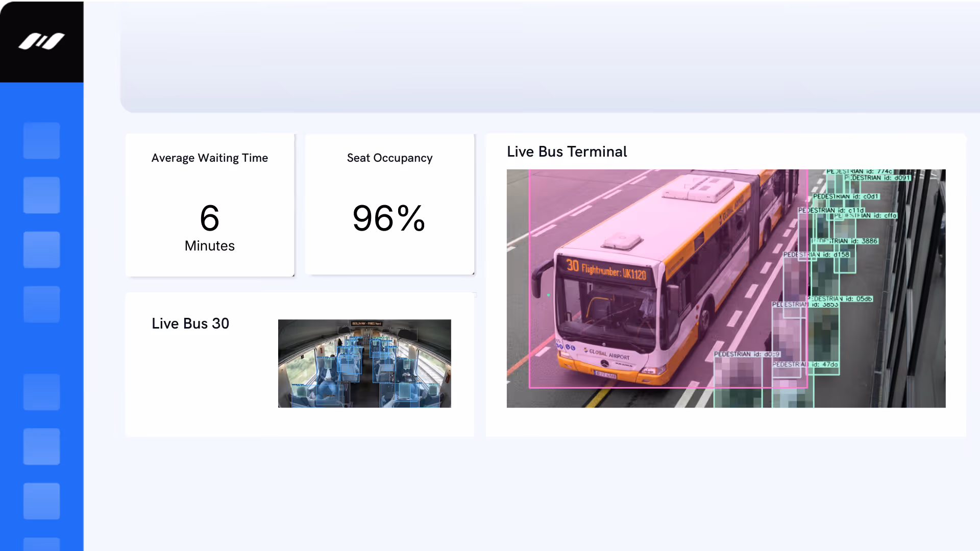Screen dimensions: 980x551
Task: Open the sixth sidebar tile from the top
Action: [42, 446]
